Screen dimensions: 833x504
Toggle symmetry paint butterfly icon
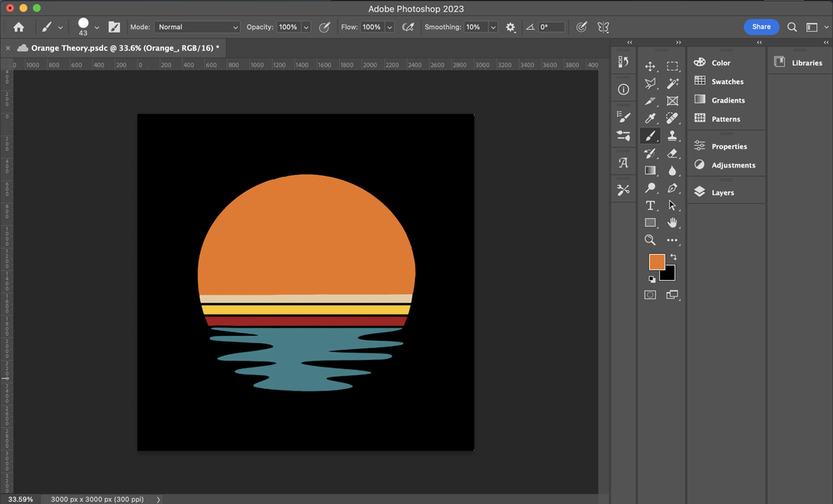tap(604, 27)
